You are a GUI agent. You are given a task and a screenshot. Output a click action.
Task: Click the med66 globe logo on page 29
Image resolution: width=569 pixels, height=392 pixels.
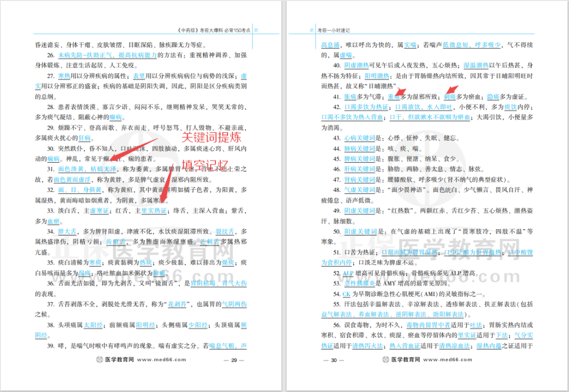[x=99, y=359]
